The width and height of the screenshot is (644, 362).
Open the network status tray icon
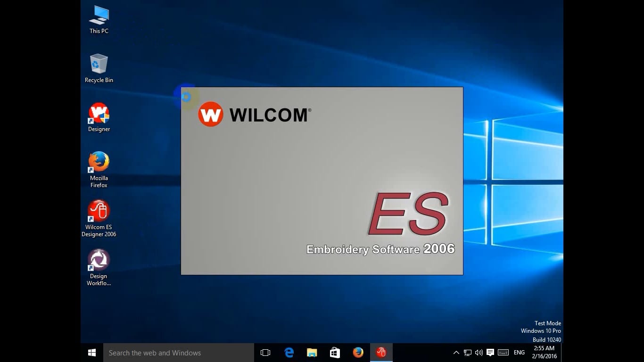point(468,353)
